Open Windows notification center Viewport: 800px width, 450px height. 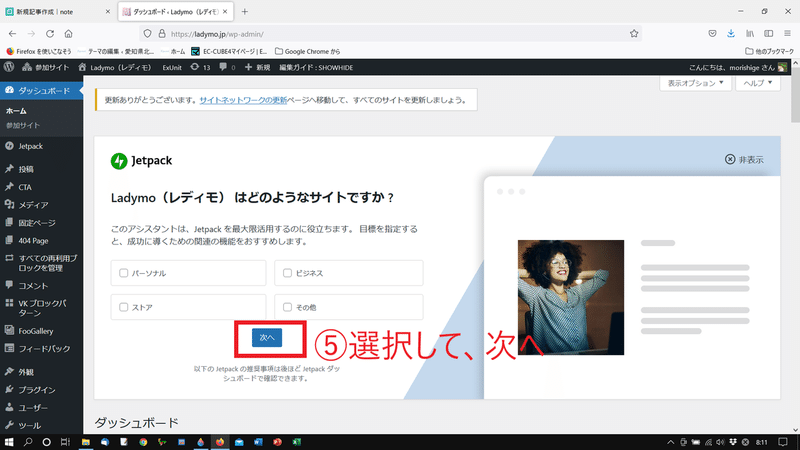pos(783,442)
